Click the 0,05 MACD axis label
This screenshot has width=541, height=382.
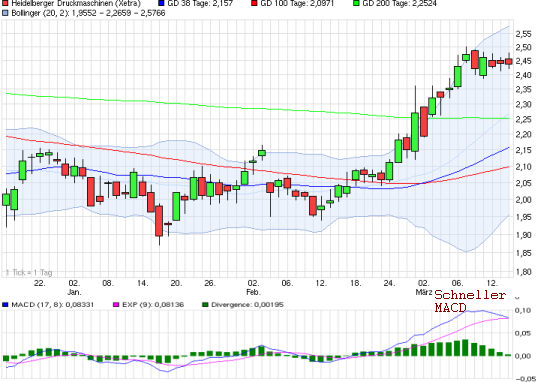(x=523, y=333)
